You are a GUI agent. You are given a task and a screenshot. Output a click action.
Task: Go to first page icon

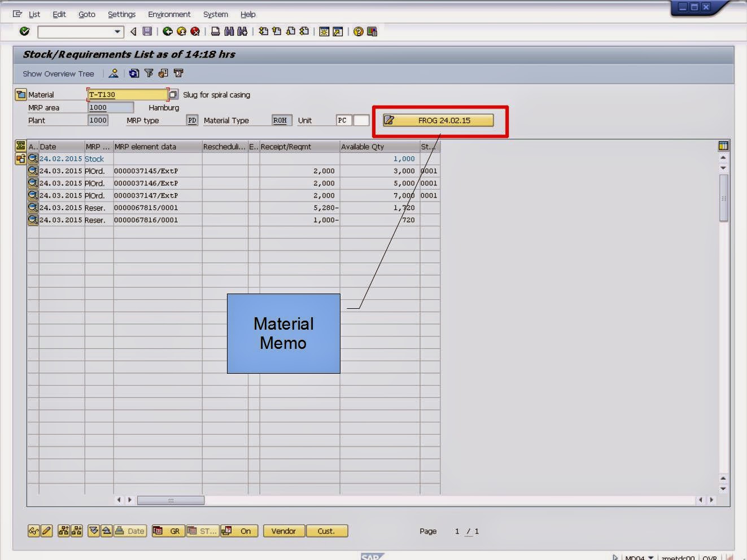pyautogui.click(x=263, y=32)
